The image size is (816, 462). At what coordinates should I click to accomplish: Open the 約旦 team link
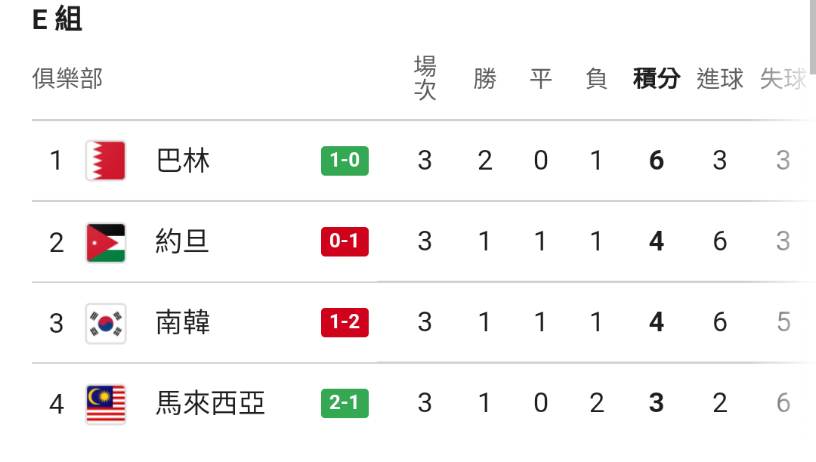click(x=183, y=242)
